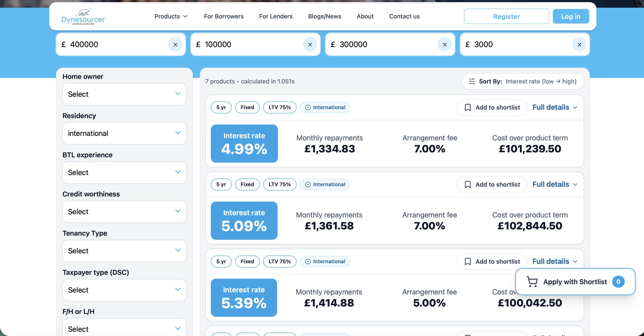Open the About page
The height and width of the screenshot is (336, 644).
coord(365,16)
